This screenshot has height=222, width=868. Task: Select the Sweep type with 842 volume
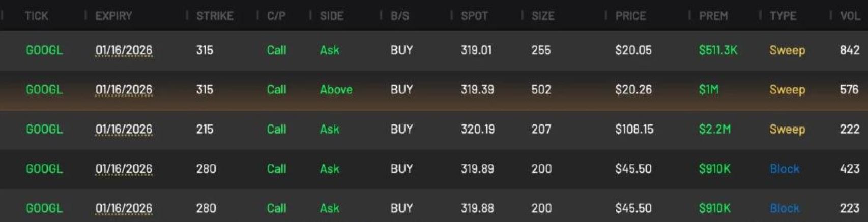point(787,50)
